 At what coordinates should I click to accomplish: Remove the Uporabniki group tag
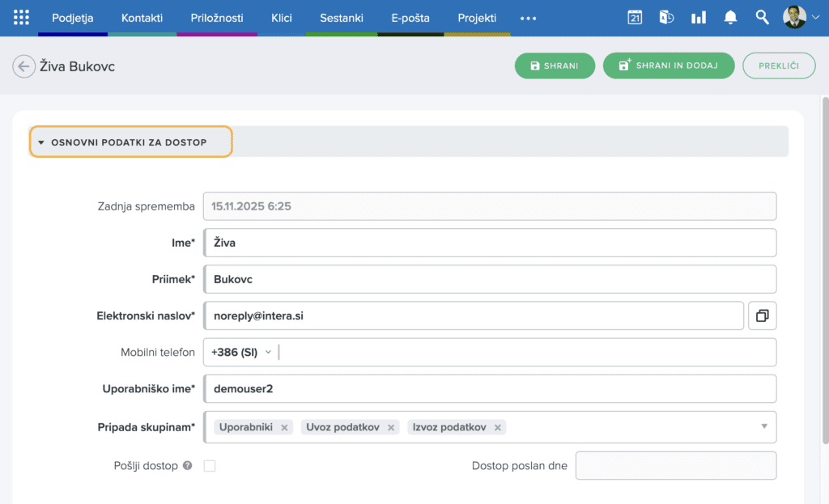(284, 428)
